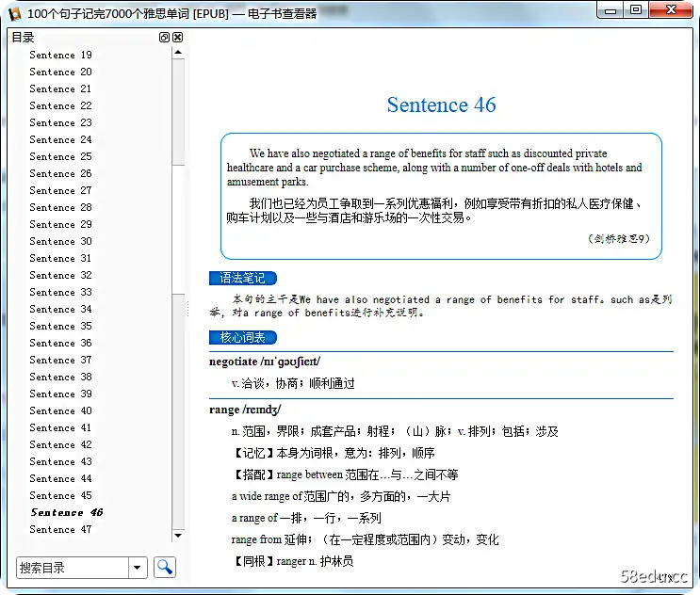Open Sentence 24 in contents
The height and width of the screenshot is (595, 700).
coord(60,139)
